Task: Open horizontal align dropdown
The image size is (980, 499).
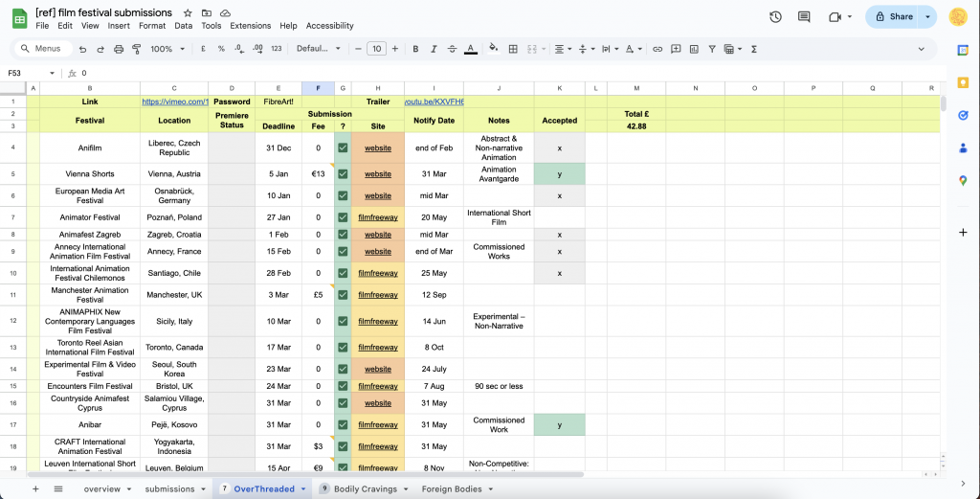Action: 563,49
